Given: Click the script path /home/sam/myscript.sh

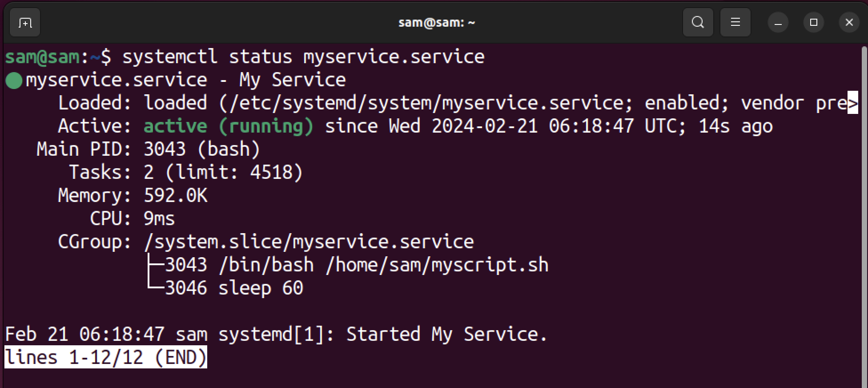Looking at the screenshot, I should pyautogui.click(x=438, y=264).
